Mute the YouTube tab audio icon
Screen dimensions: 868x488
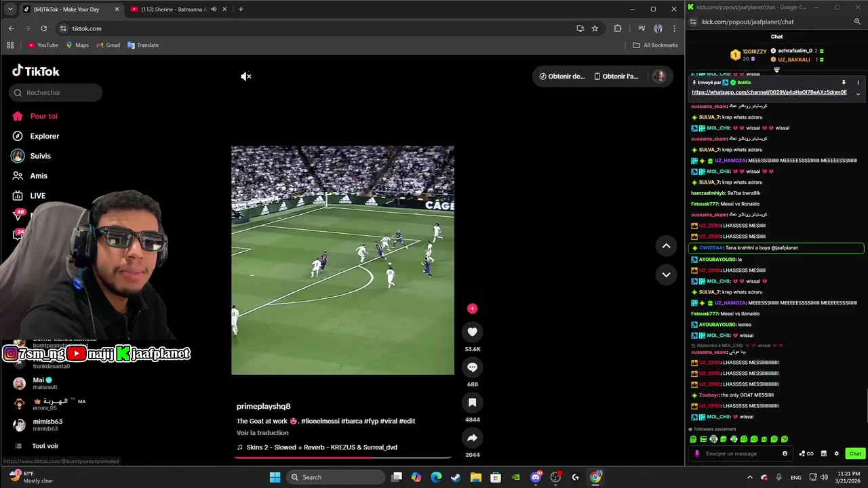pyautogui.click(x=214, y=9)
